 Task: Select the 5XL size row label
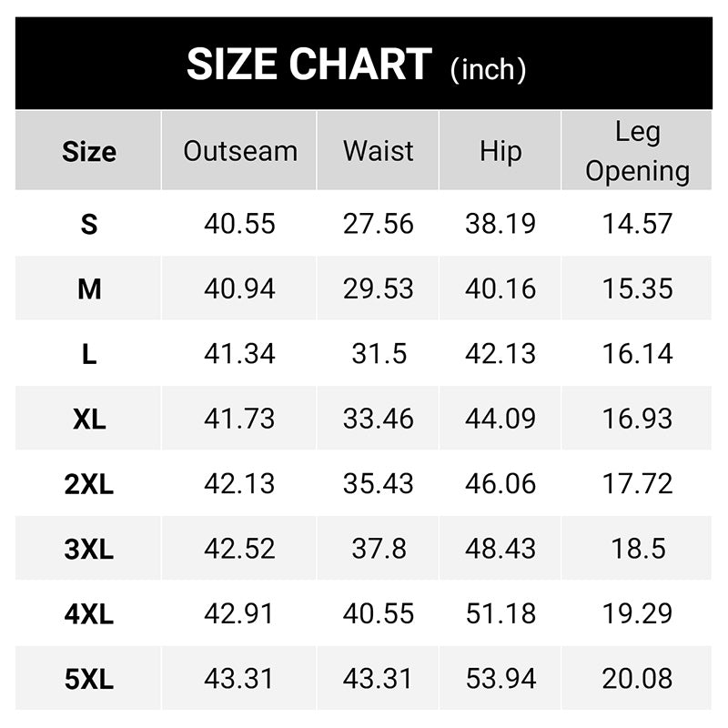[89, 679]
